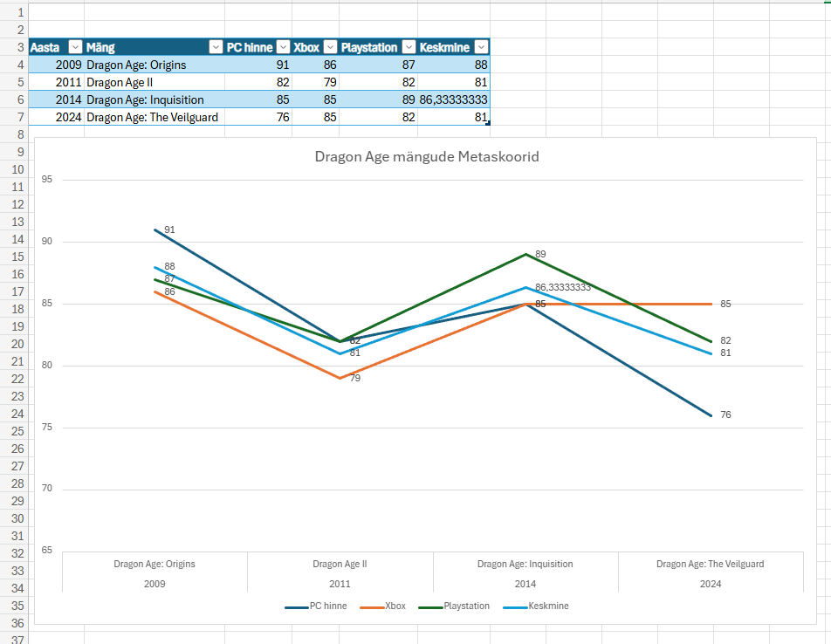This screenshot has width=831, height=644.
Task: Select row 3 via its row header
Action: coord(14,47)
